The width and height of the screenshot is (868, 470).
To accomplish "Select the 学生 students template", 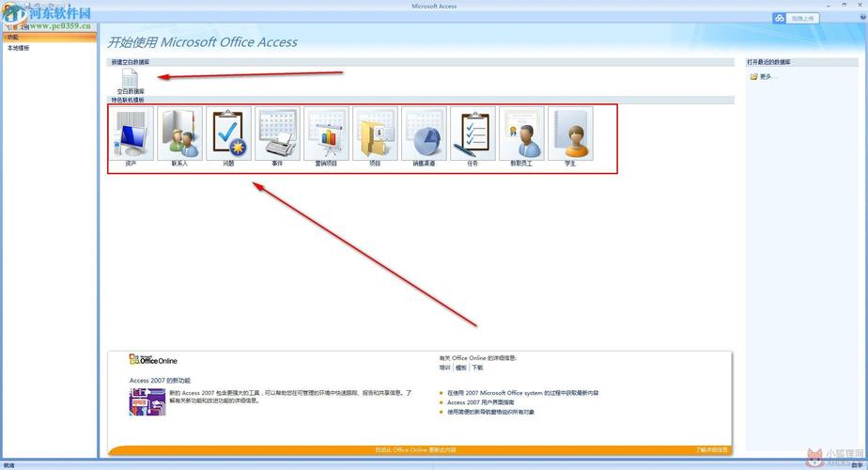I will point(570,136).
